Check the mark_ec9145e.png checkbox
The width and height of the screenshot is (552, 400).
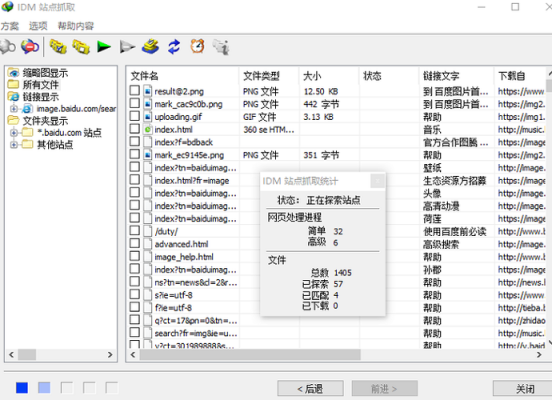point(134,154)
